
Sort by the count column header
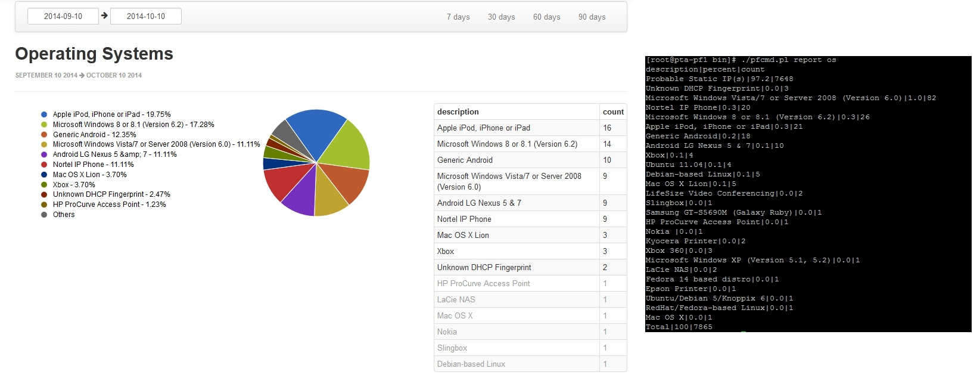point(613,112)
